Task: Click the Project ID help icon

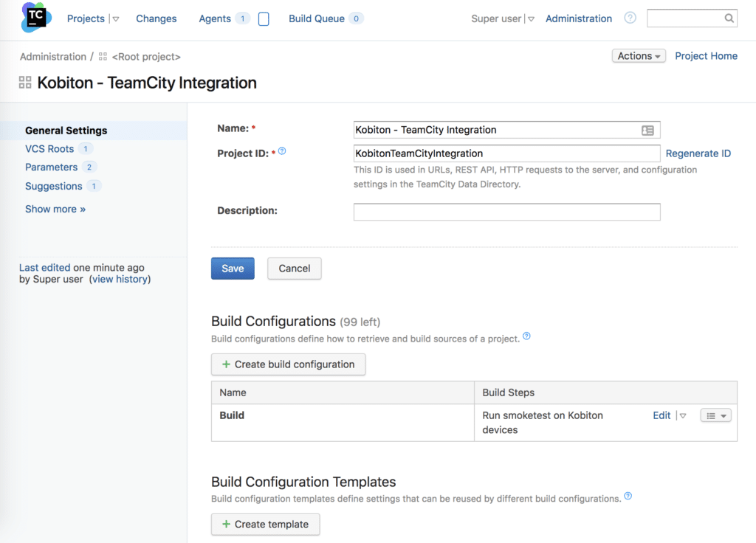Action: (282, 151)
